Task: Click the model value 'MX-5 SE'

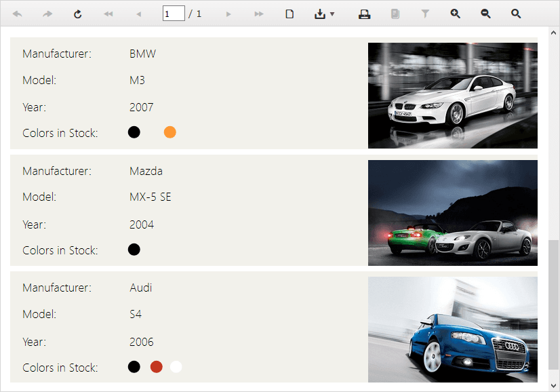Action: (151, 197)
